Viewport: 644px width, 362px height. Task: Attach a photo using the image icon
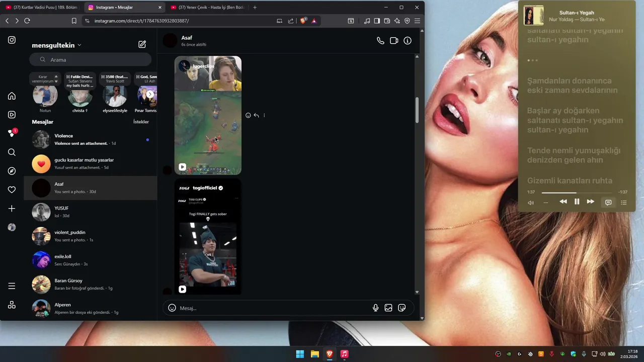tap(388, 308)
